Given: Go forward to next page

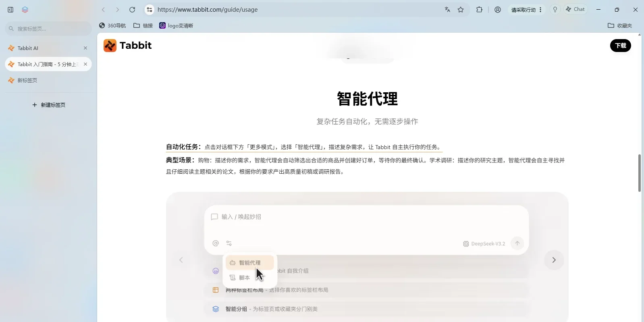Looking at the screenshot, I should 118,10.
